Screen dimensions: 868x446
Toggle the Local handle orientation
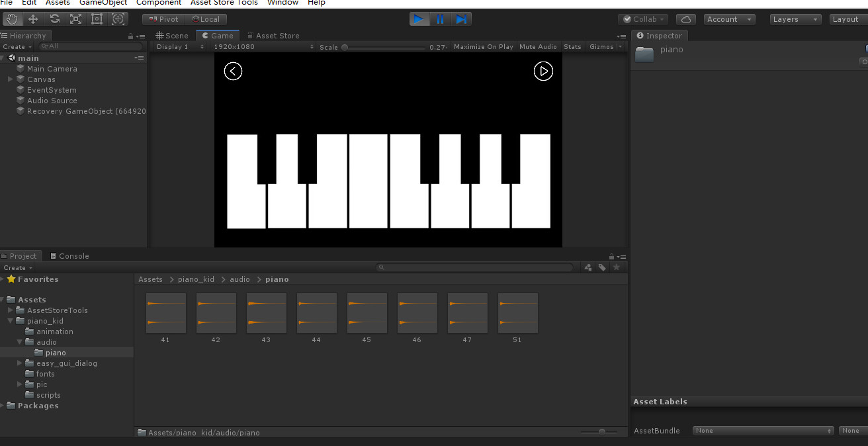(x=206, y=19)
